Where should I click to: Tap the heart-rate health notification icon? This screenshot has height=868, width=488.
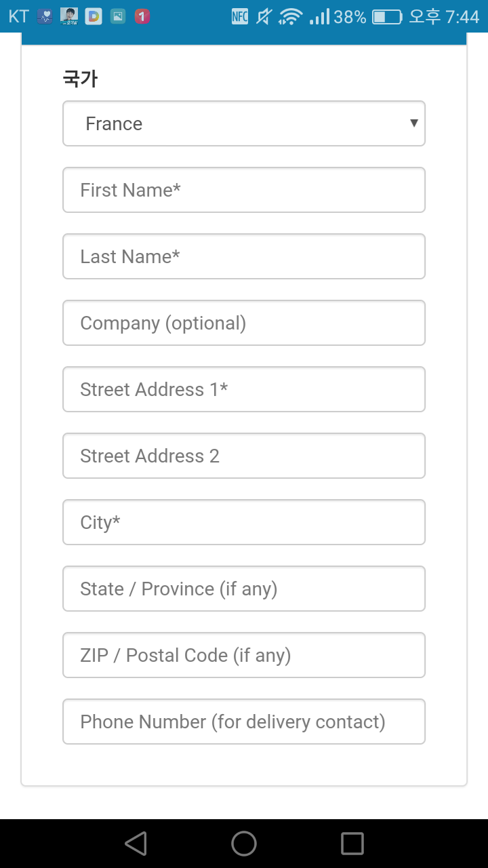pos(45,16)
